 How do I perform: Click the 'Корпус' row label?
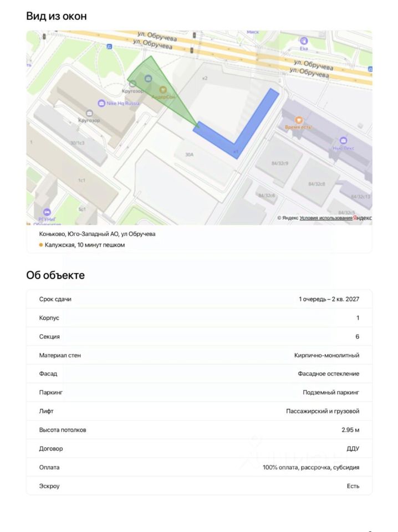click(49, 318)
